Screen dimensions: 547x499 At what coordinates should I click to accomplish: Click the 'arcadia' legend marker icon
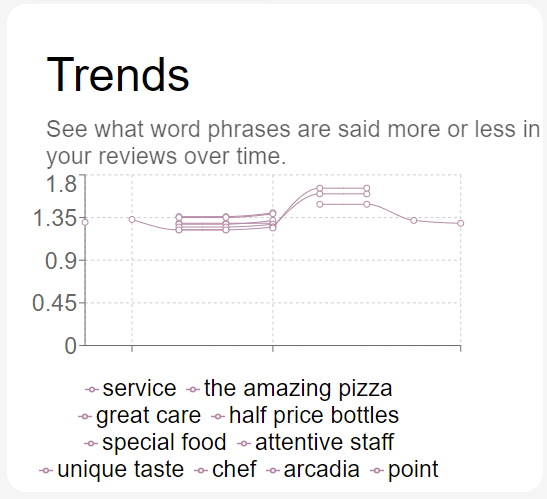coord(273,471)
